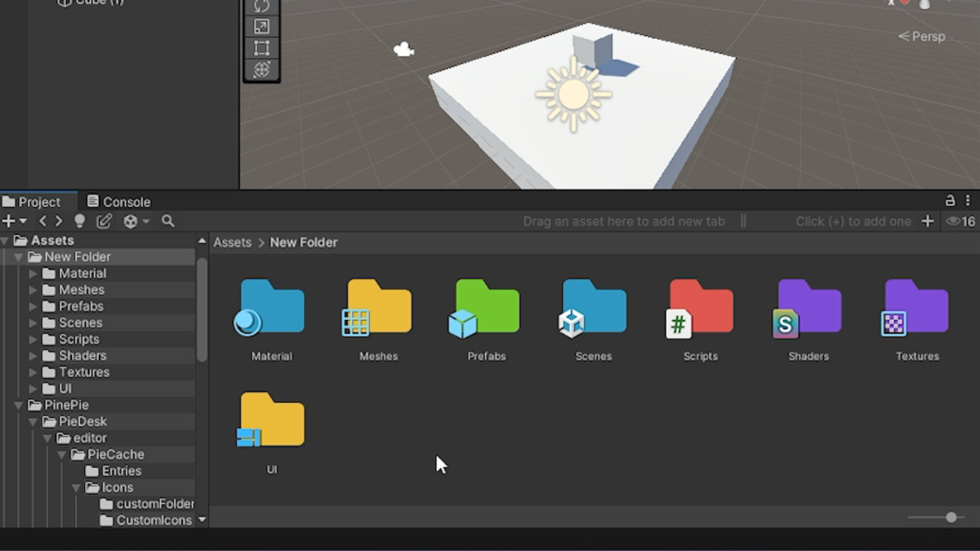Open the Scenes folder icon
The height and width of the screenshot is (551, 980).
pos(593,308)
